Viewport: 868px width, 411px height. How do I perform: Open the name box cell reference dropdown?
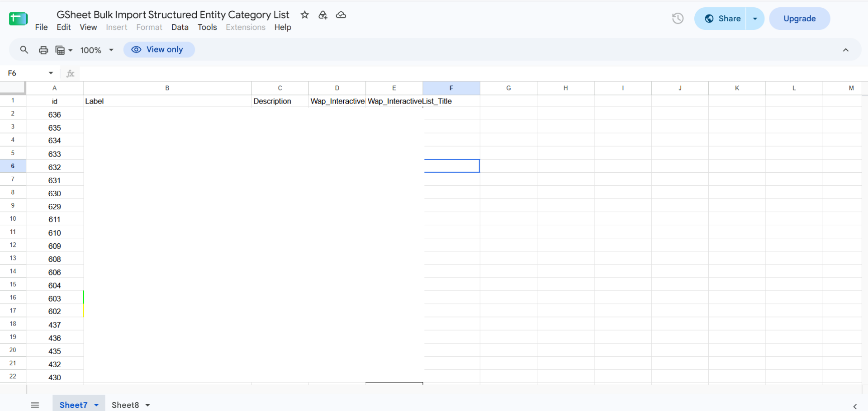[x=51, y=73]
